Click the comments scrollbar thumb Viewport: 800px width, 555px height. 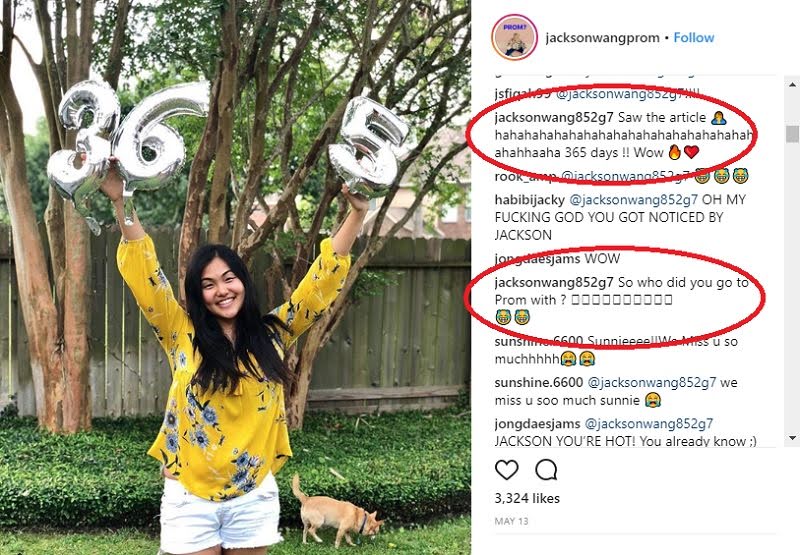[792, 134]
